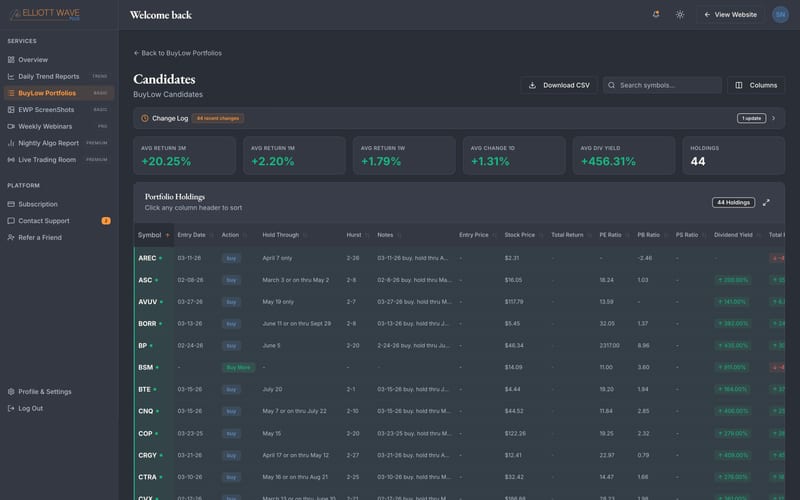Open the Columns selector
The image size is (800, 500).
tap(756, 85)
